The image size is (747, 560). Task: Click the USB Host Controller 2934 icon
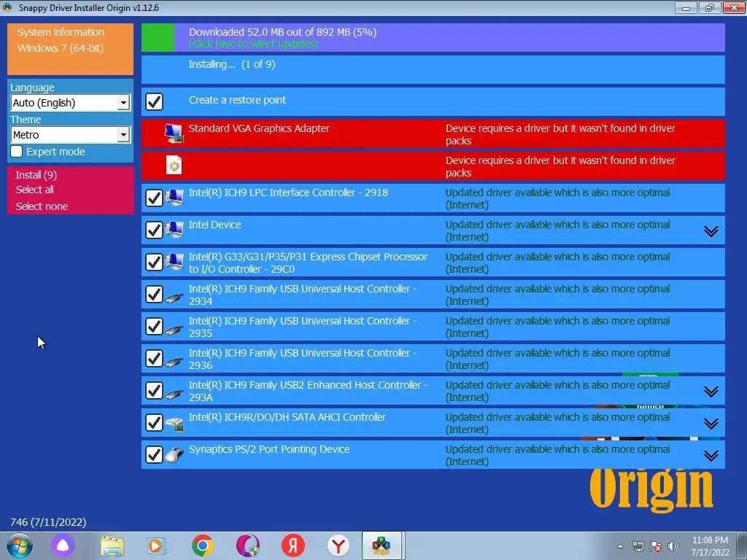click(x=174, y=298)
